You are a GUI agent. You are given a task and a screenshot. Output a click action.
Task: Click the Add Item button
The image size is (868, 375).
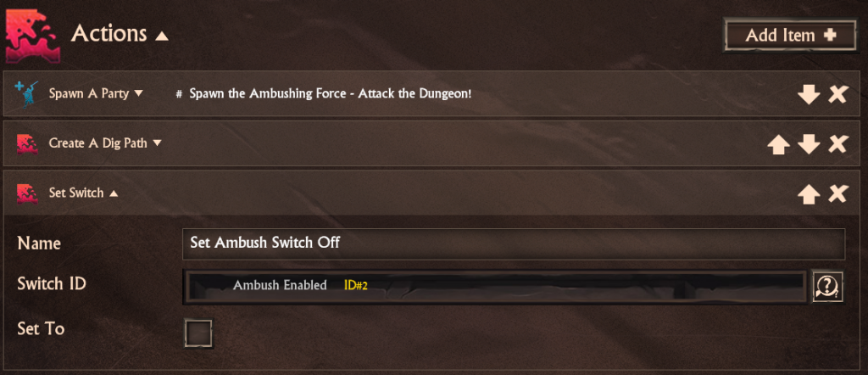click(790, 35)
